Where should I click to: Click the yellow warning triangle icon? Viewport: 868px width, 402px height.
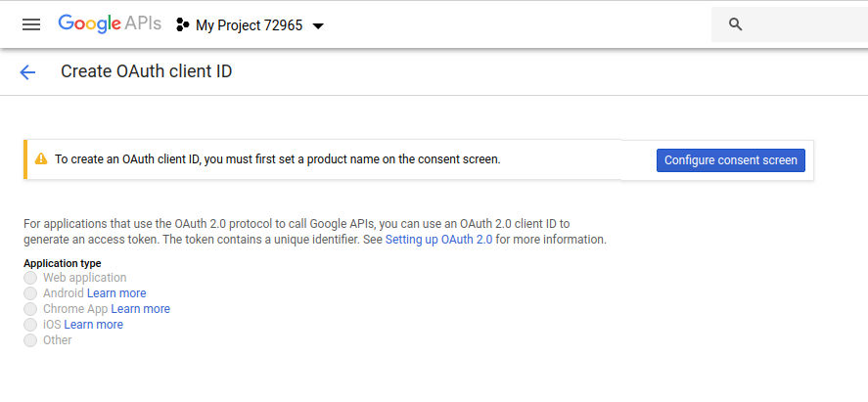[x=41, y=159]
